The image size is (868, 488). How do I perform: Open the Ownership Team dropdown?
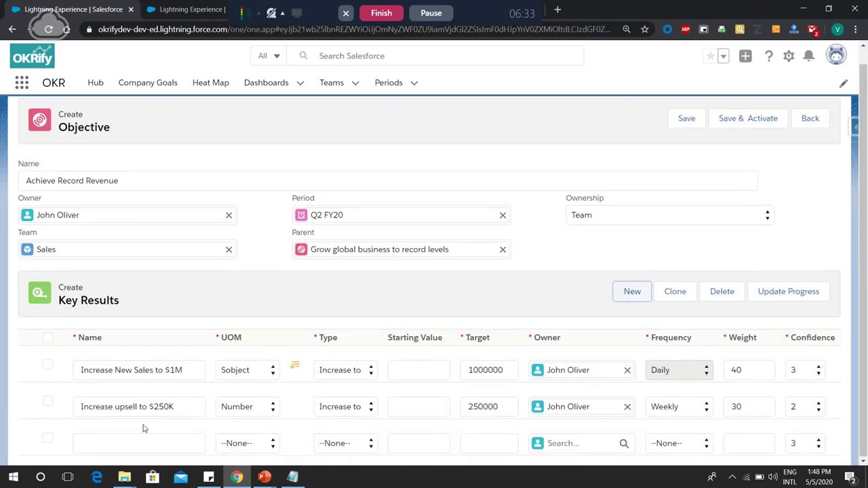671,215
